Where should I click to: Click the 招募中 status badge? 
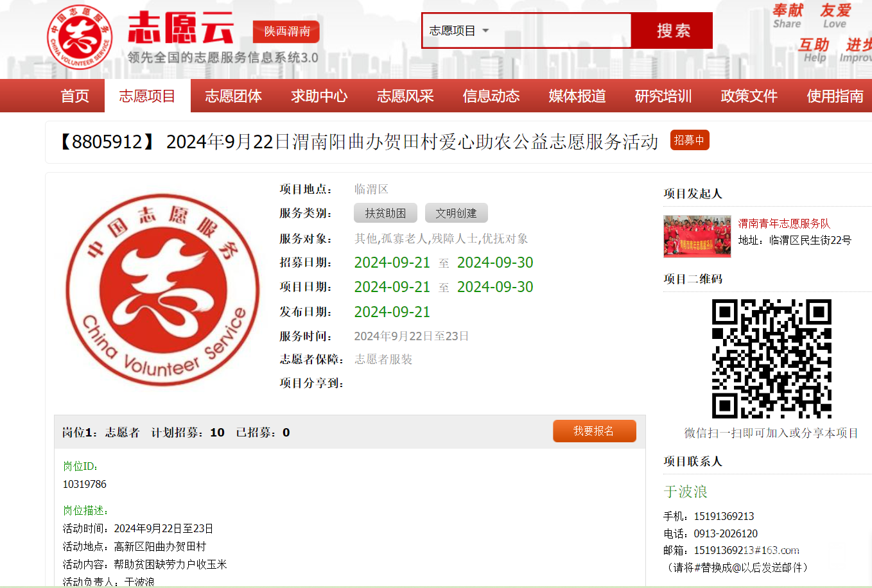[x=690, y=140]
